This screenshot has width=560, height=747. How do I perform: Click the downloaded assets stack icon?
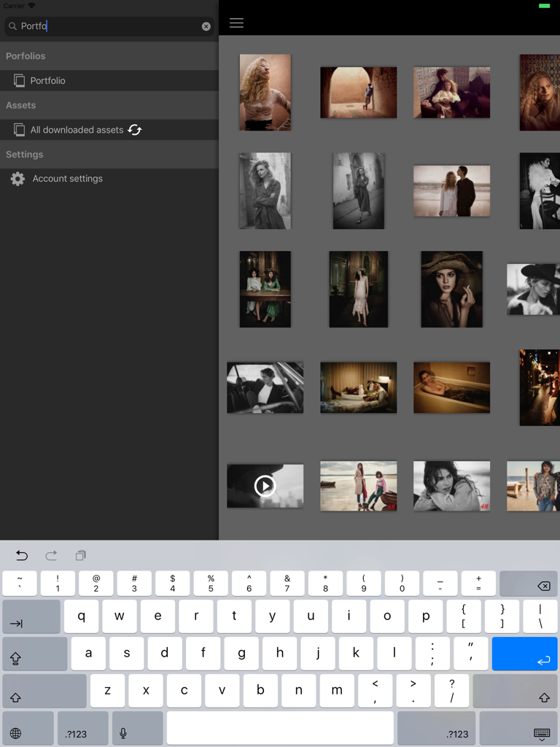coord(19,130)
